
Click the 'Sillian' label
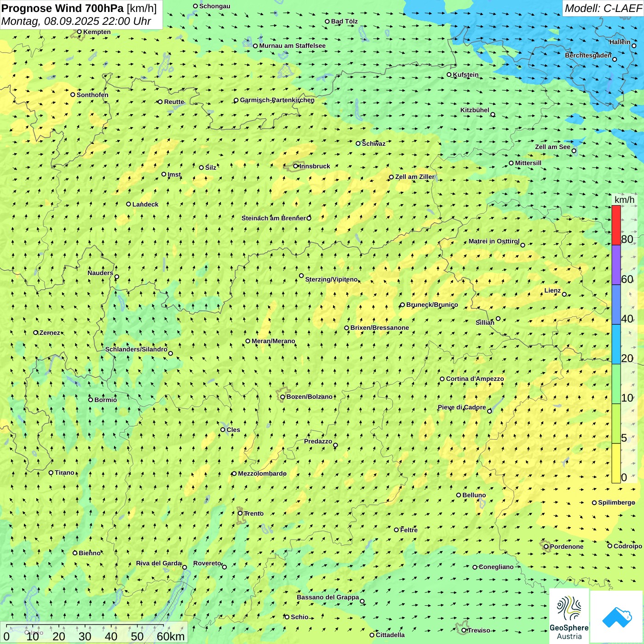tap(485, 322)
